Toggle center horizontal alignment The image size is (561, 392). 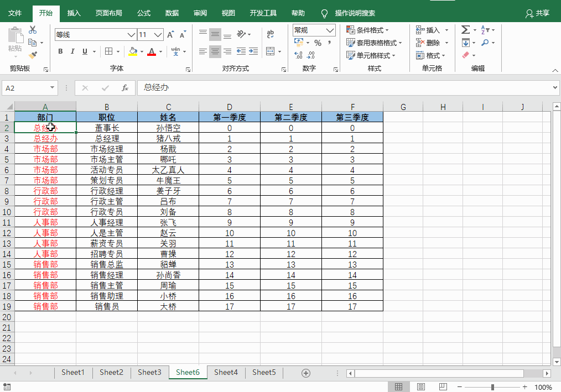pyautogui.click(x=215, y=51)
